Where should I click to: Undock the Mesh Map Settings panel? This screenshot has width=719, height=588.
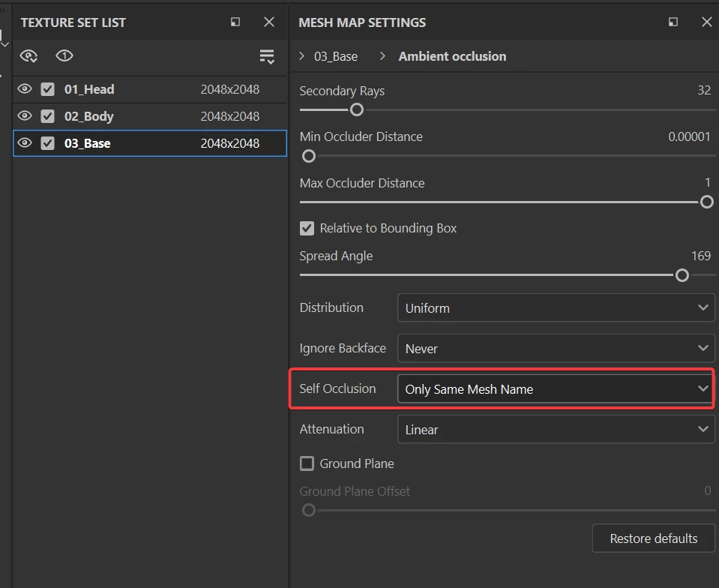673,22
